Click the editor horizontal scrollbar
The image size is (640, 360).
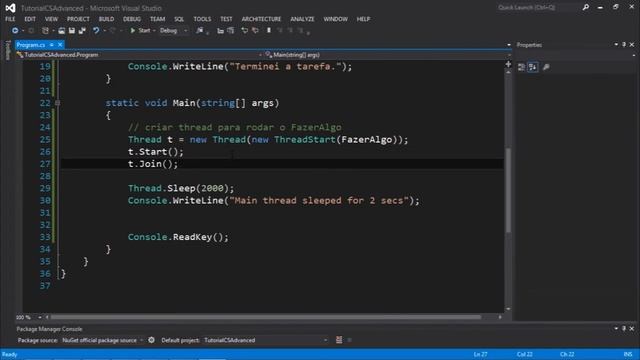tap(266, 317)
